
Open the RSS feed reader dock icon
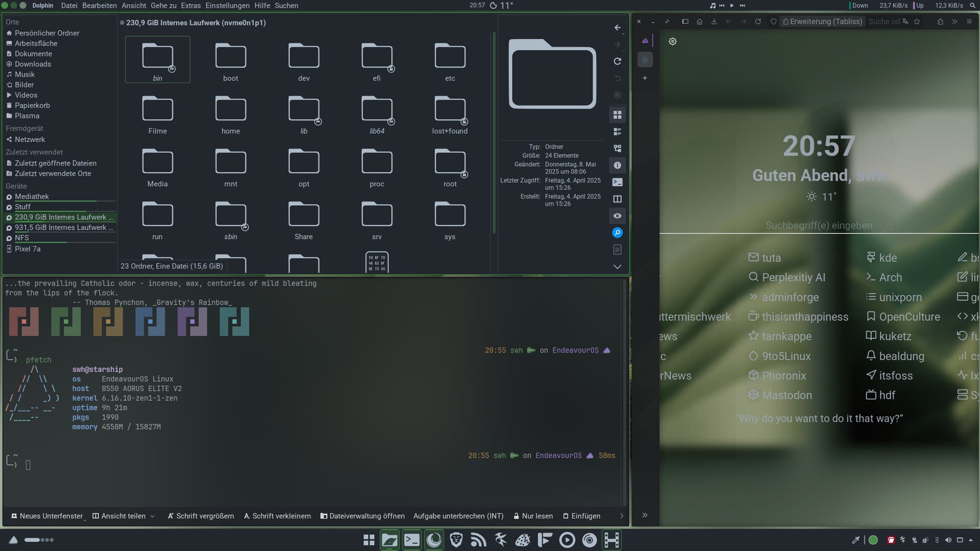pyautogui.click(x=478, y=540)
